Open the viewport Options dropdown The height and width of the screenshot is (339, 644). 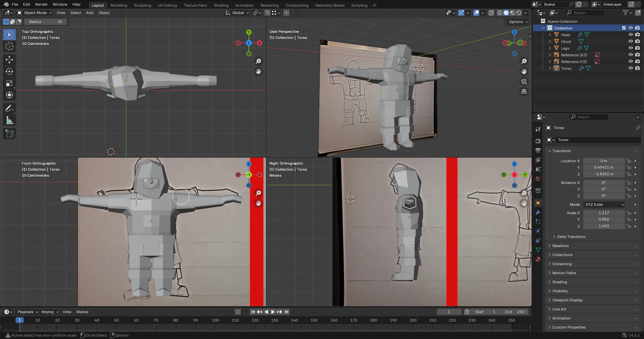point(518,22)
